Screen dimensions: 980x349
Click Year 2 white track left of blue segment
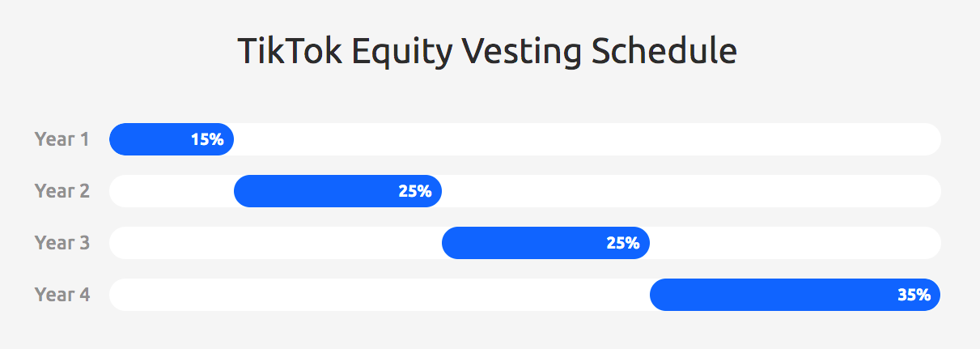pyautogui.click(x=172, y=191)
